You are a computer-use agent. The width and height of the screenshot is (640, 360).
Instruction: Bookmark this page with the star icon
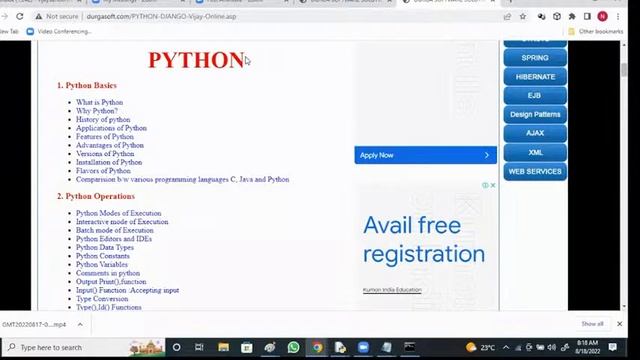point(523,16)
